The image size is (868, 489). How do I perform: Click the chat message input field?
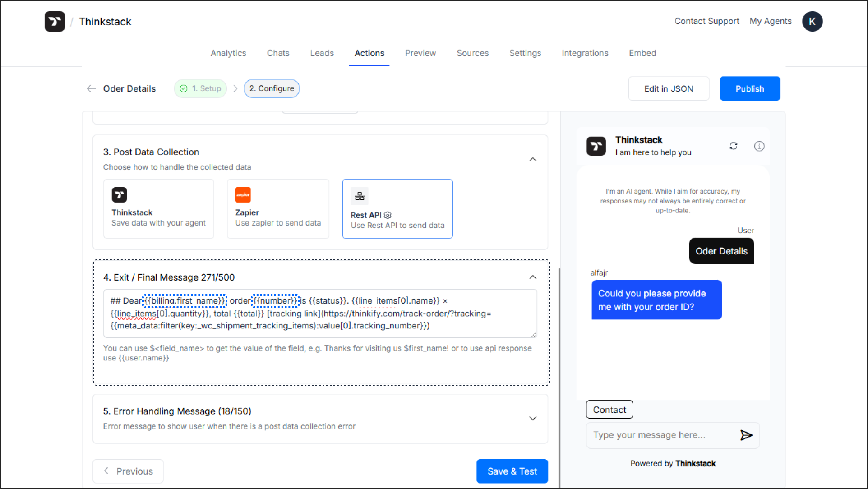pos(659,435)
